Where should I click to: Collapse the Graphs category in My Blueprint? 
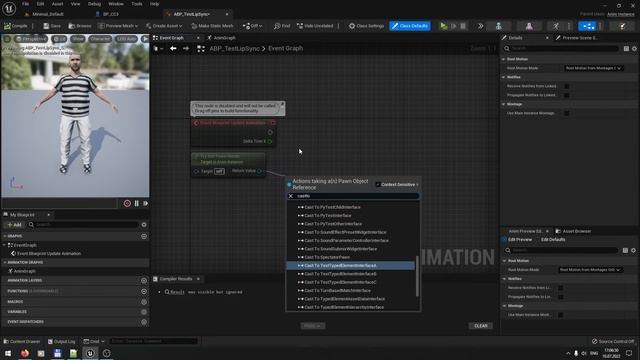pos(5,236)
